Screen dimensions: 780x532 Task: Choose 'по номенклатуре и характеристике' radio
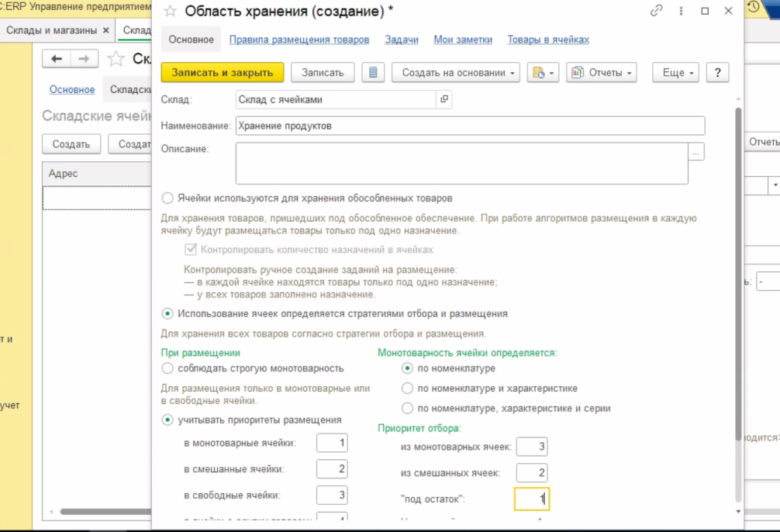408,389
